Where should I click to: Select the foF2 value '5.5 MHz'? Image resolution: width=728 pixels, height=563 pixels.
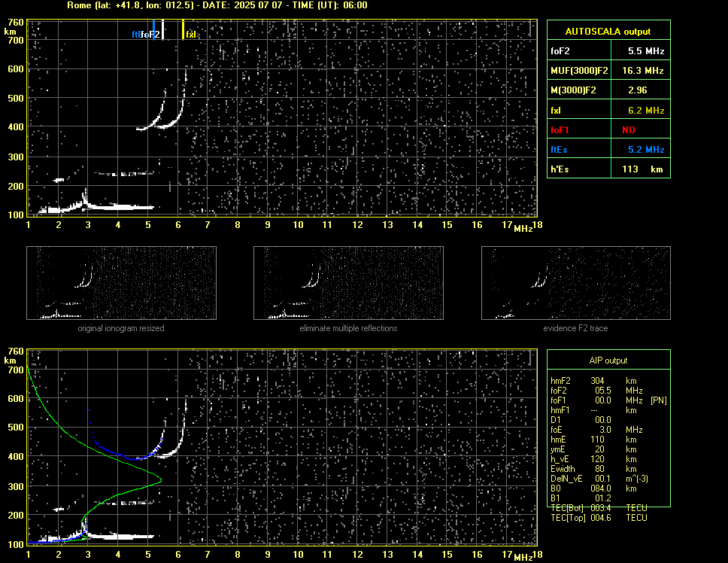coord(646,51)
